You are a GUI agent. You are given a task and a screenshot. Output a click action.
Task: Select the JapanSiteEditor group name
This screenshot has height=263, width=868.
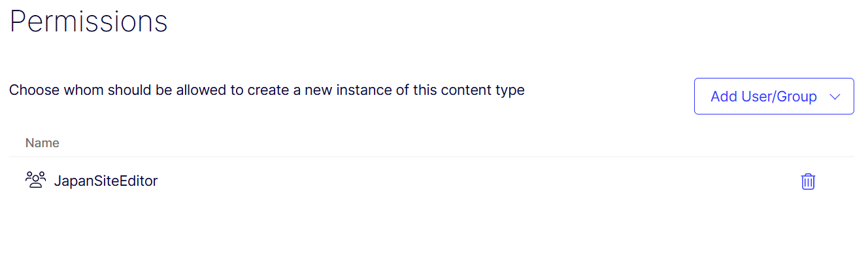106,181
